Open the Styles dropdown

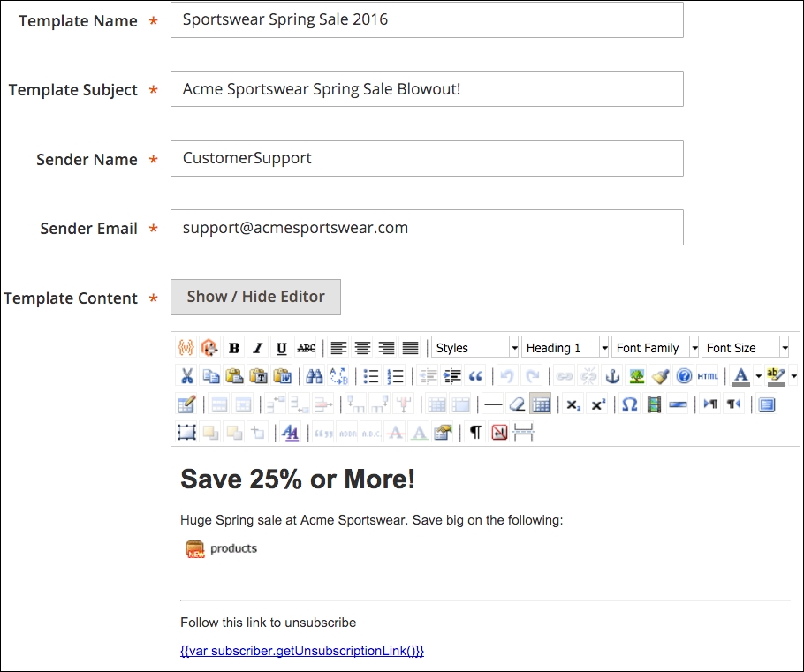[475, 347]
